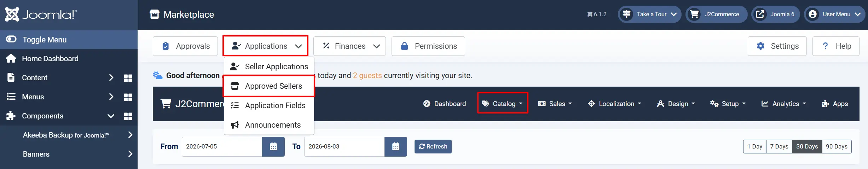The height and width of the screenshot is (169, 868).
Task: Click the Help question mark button
Action: (x=836, y=46)
